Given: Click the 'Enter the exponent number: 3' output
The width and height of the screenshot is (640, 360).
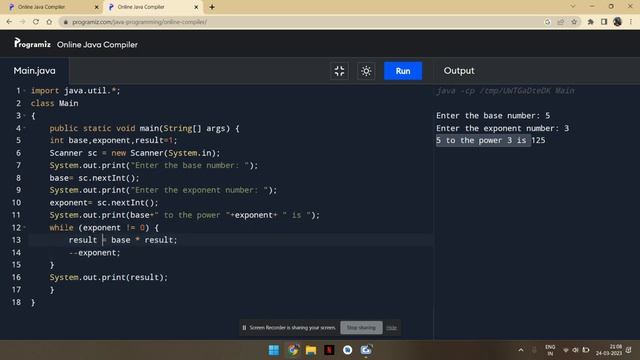Looking at the screenshot, I should [x=502, y=128].
